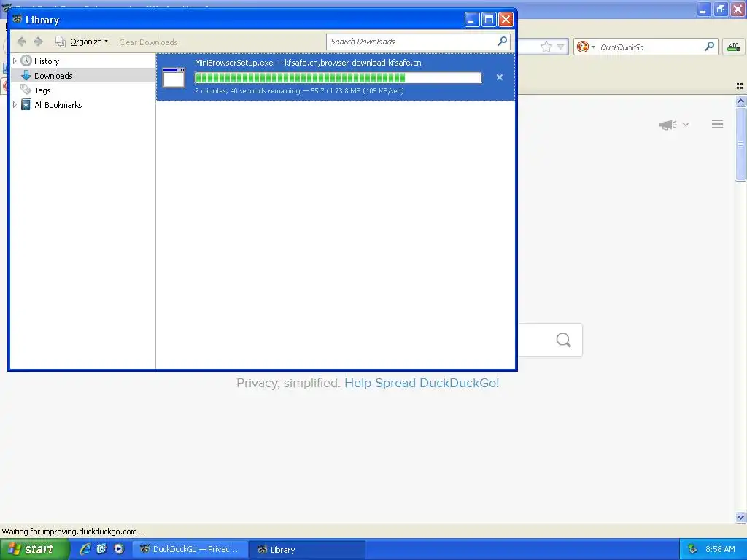The height and width of the screenshot is (560, 747).
Task: Open the Windows start menu
Action: click(x=34, y=549)
